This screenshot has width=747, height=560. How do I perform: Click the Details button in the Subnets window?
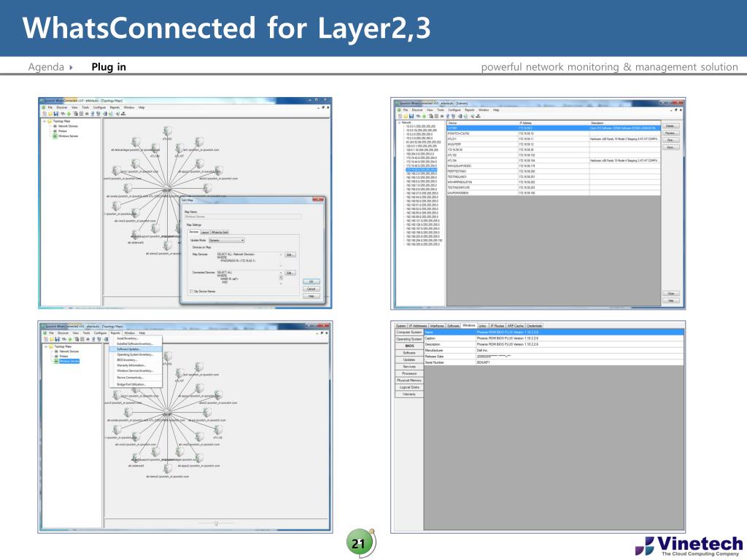(670, 125)
